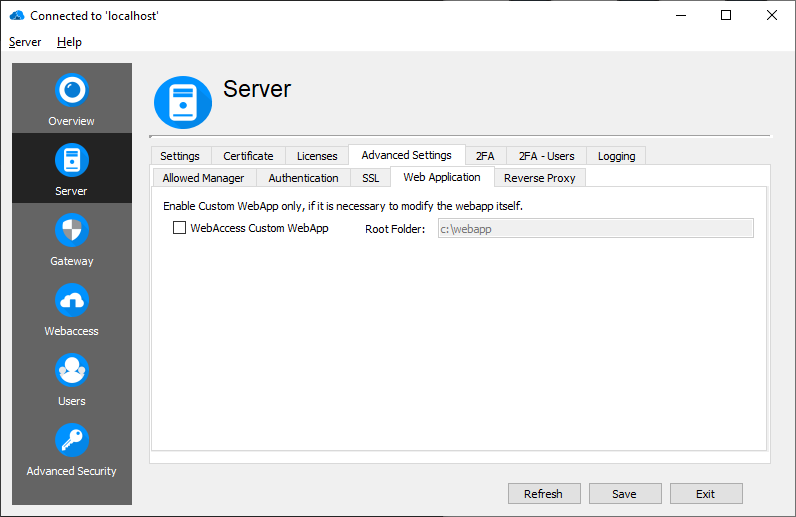Viewport: 796px width, 517px height.
Task: Click the Exit button
Action: click(706, 494)
